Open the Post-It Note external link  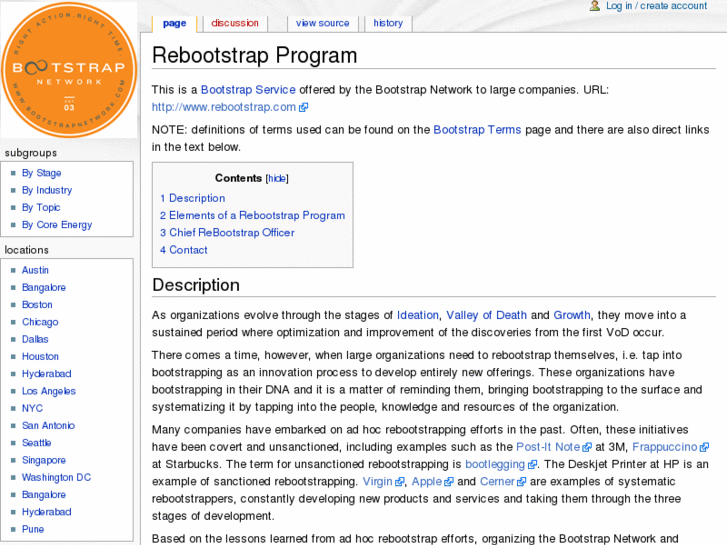coord(554,447)
